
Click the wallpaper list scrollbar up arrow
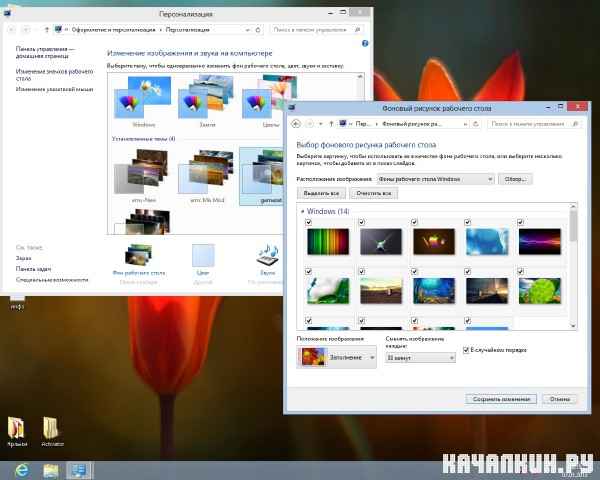(x=573, y=206)
